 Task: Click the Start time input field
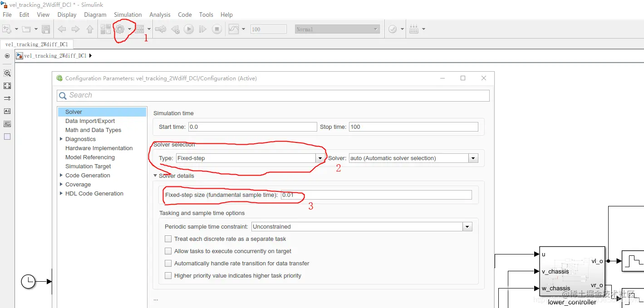coord(252,127)
